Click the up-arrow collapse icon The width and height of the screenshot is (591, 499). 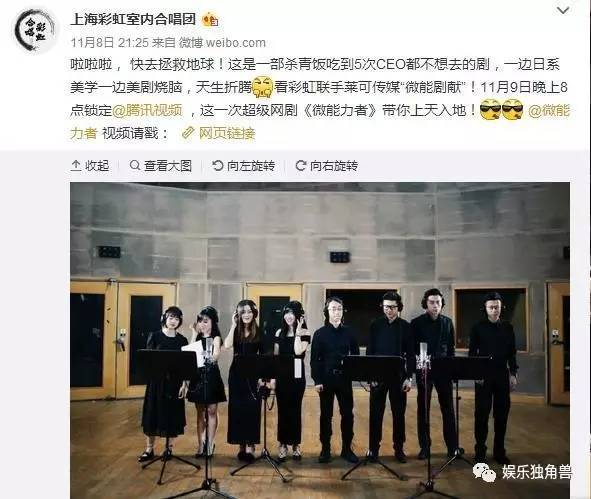tap(76, 165)
